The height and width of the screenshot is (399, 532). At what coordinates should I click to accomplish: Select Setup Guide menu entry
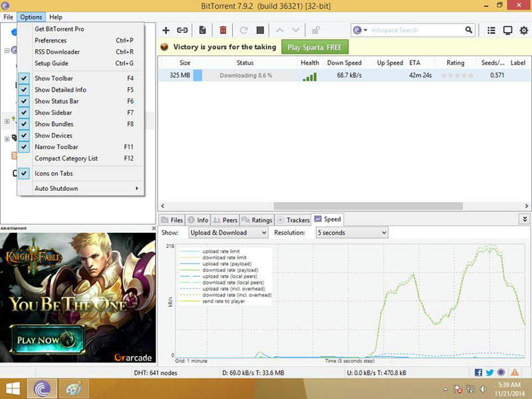[x=80, y=63]
